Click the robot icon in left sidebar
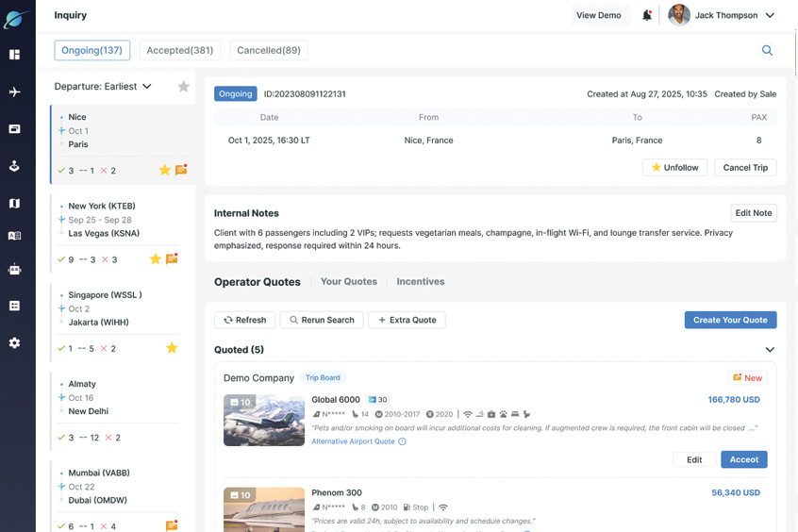The image size is (798, 532). [14, 270]
